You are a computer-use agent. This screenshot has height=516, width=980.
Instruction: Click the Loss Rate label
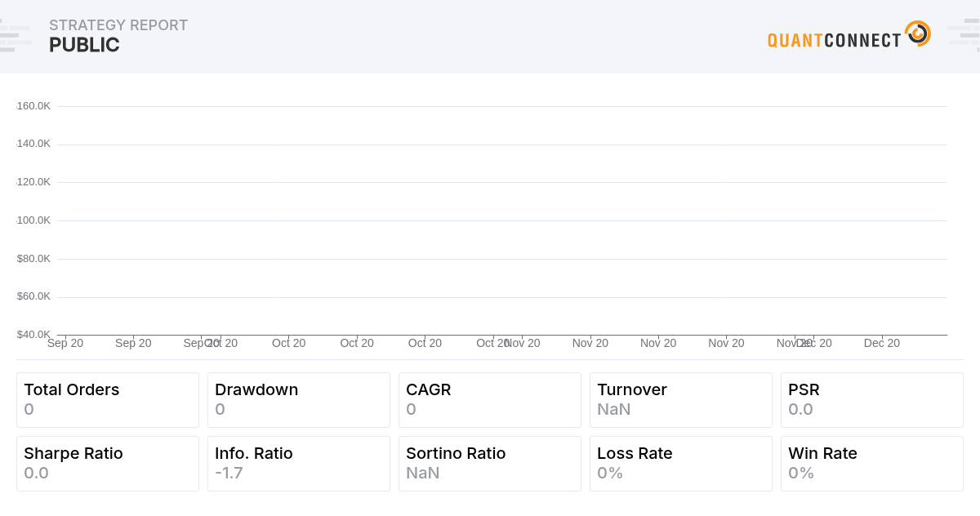635,453
